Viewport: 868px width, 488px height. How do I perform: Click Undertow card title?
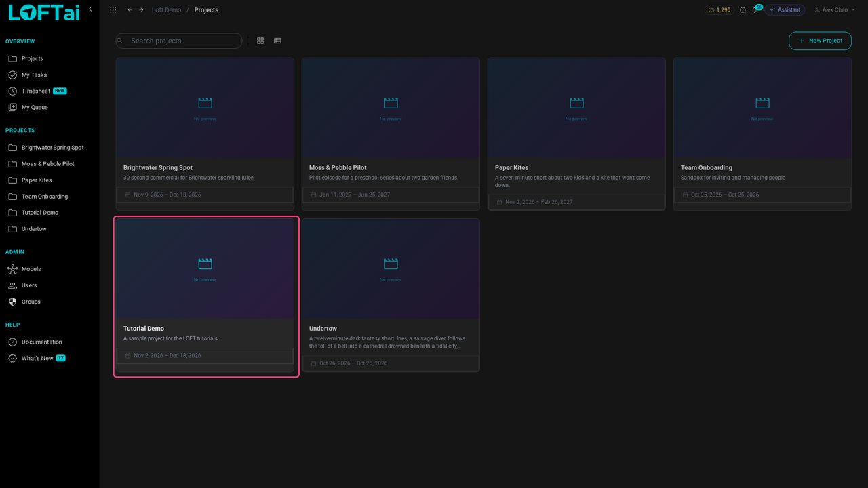(x=323, y=329)
